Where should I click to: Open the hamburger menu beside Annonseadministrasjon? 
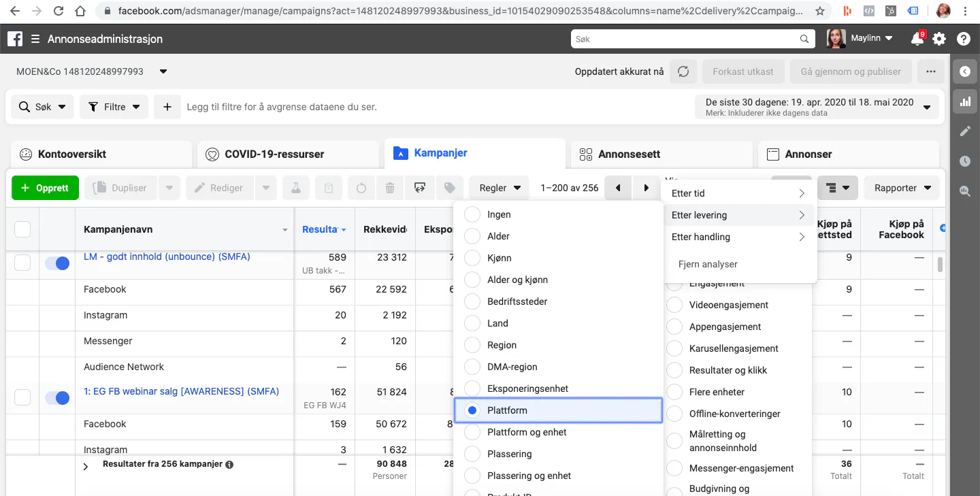click(35, 39)
